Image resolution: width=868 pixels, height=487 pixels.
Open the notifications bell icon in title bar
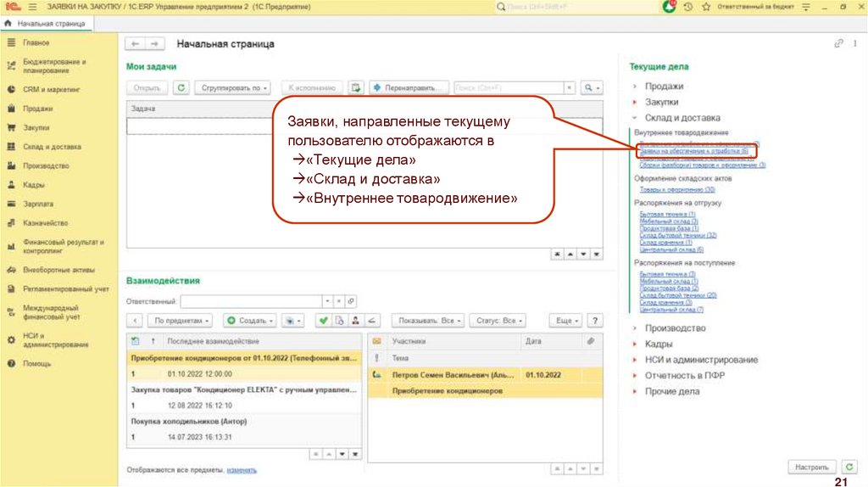[x=670, y=7]
